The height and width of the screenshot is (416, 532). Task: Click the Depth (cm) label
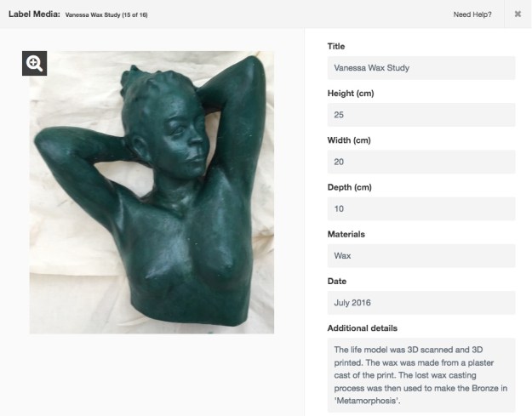click(350, 187)
